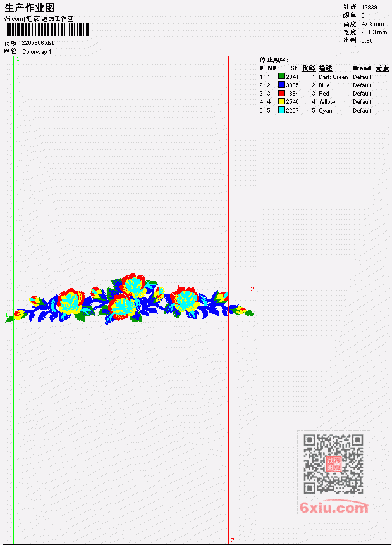Viewport: 392px width, 545px height.
Task: Select stitch count 2341 in Dark Green row
Action: pos(292,77)
